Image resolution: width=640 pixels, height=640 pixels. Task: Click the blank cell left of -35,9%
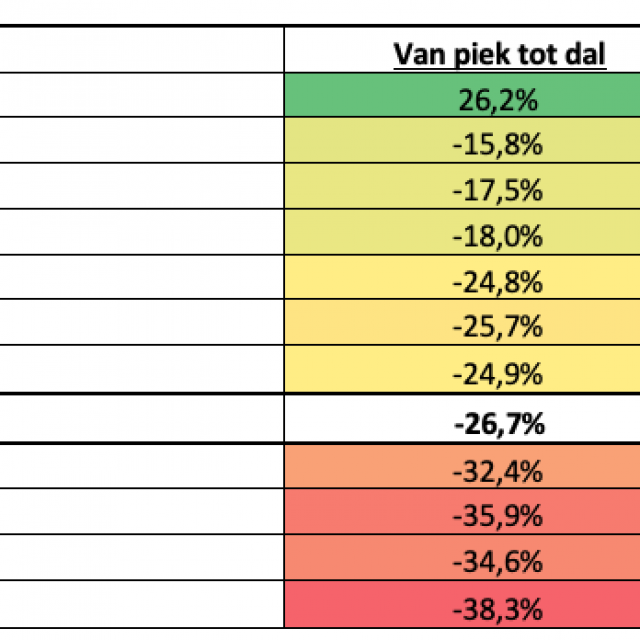click(x=142, y=515)
